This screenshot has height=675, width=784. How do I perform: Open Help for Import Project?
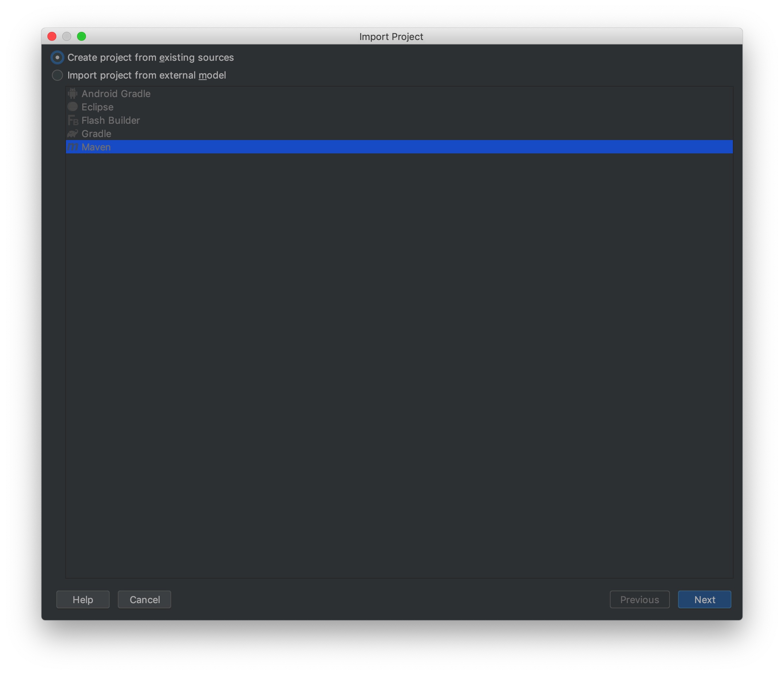[x=83, y=599]
